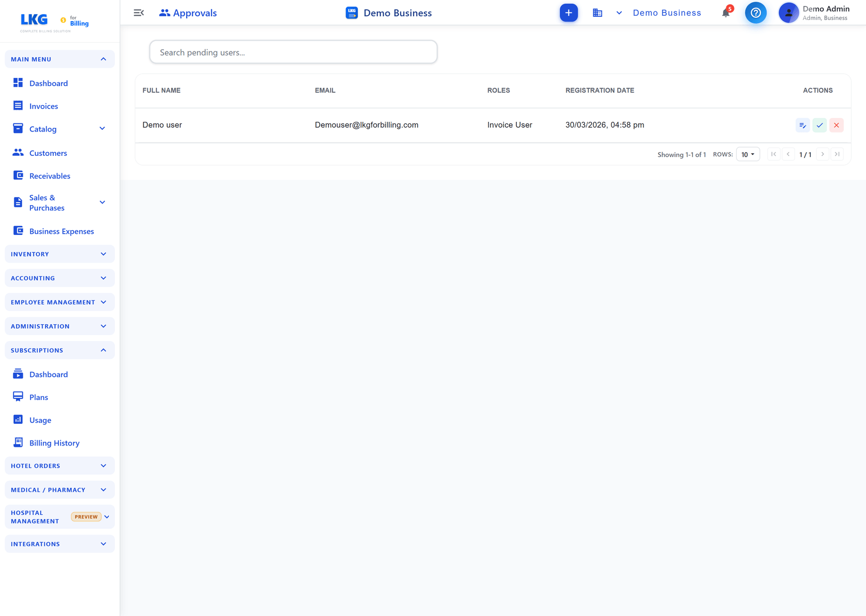Viewport: 866px width, 616px height.
Task: Collapse the Main Menu section
Action: 60,59
